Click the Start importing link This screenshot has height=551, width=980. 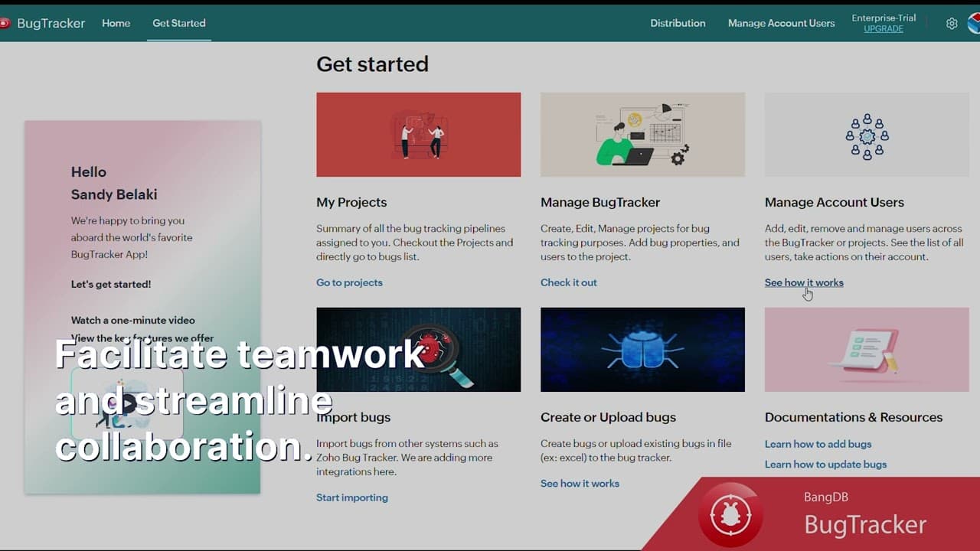click(352, 497)
